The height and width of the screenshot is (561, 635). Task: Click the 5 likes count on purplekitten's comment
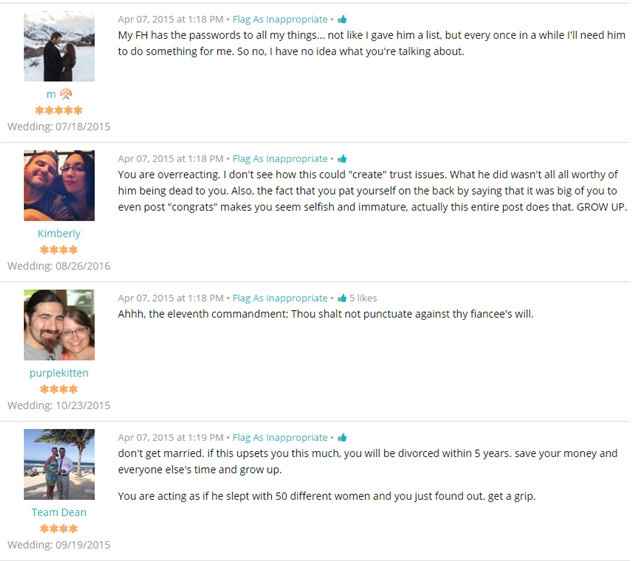point(363,299)
